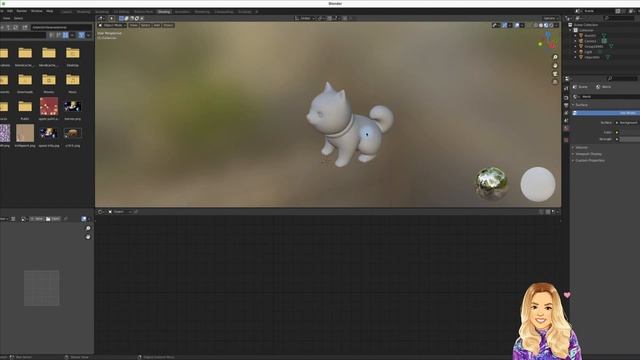This screenshot has width=640, height=360.
Task: Click the viewport object visibility icon
Action: point(496,25)
